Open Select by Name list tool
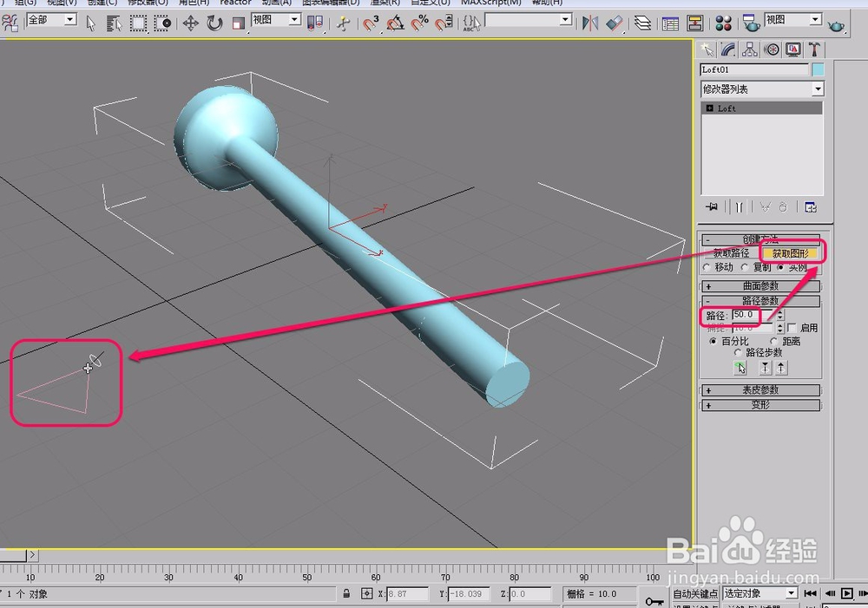868x608 pixels. [114, 23]
